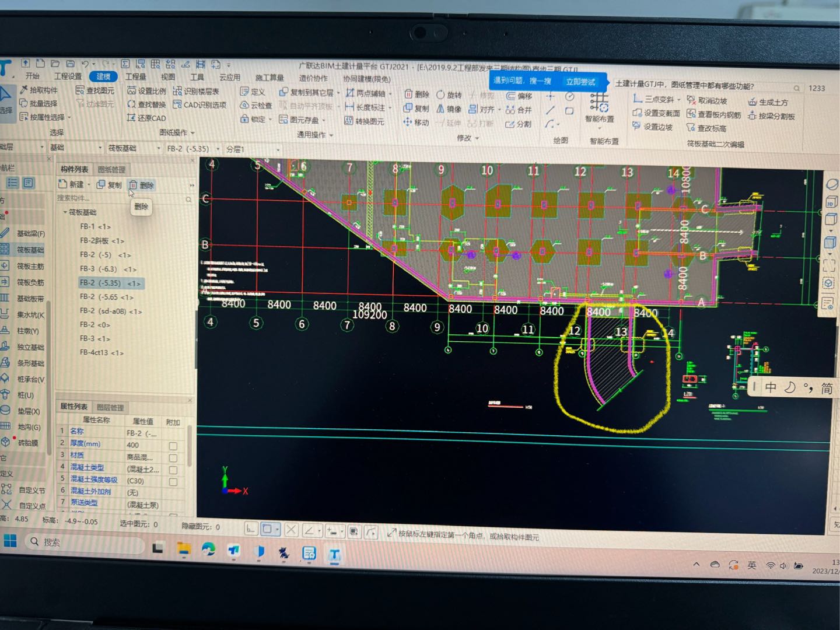The width and height of the screenshot is (840, 630).
Task: Collapse the 筏板基础 tree node
Action: pos(65,212)
